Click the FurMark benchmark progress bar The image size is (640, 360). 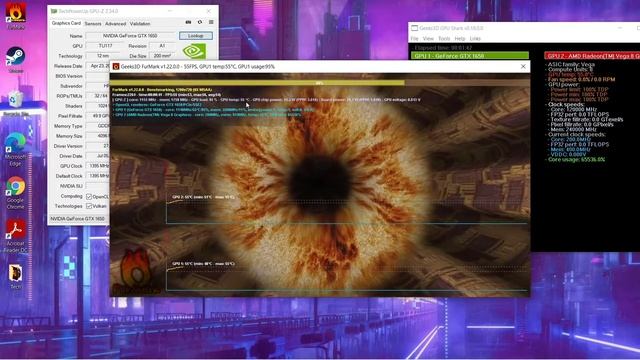pos(320,83)
